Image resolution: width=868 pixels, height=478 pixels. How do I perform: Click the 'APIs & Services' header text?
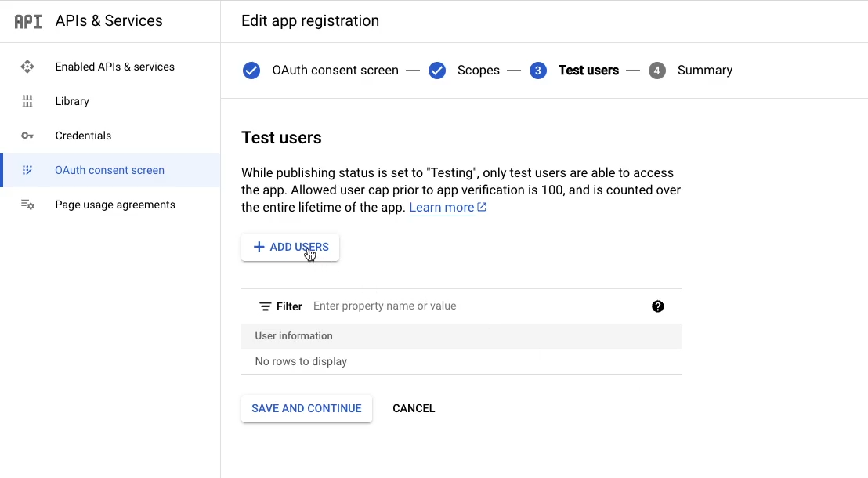[x=108, y=20]
